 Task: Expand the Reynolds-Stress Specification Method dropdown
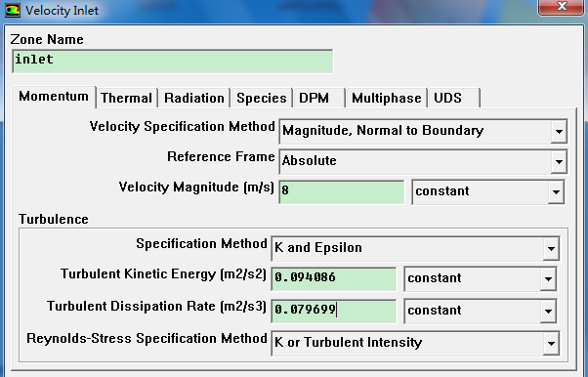coord(415,343)
